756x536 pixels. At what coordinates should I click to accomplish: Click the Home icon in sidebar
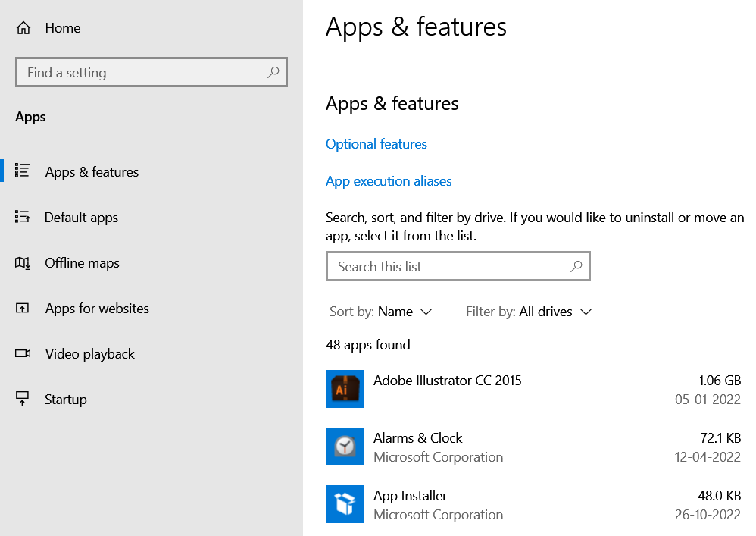[x=23, y=28]
